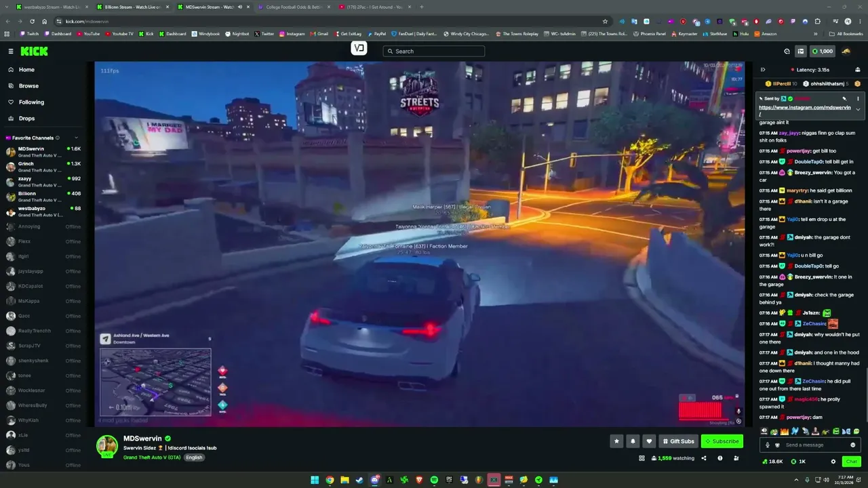Screen dimensions: 868x488
Task: Open the emoji picker in chat box
Action: tap(853, 445)
